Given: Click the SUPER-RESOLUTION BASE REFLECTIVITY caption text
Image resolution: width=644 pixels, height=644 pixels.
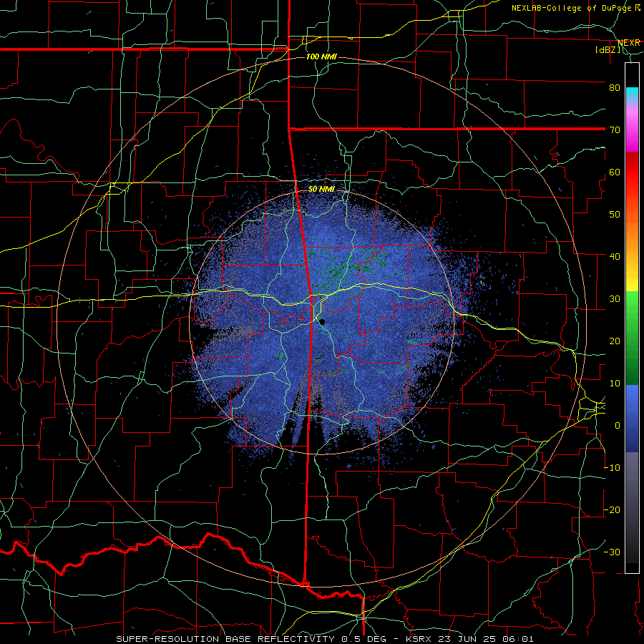Looking at the screenshot, I should click(225, 639).
